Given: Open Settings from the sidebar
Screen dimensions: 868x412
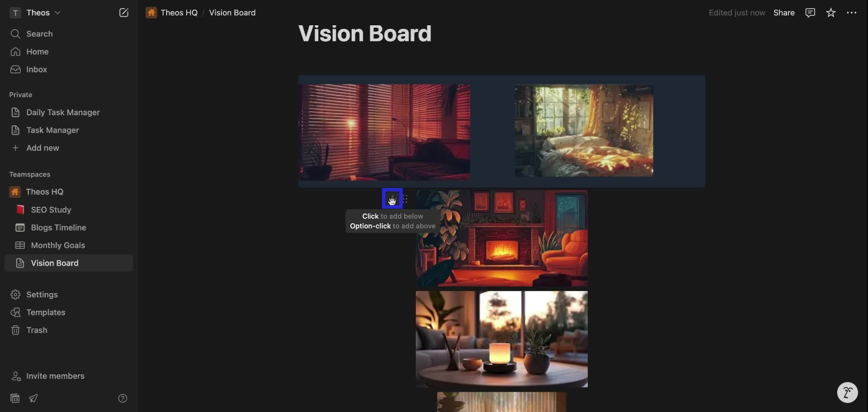Looking at the screenshot, I should 42,294.
